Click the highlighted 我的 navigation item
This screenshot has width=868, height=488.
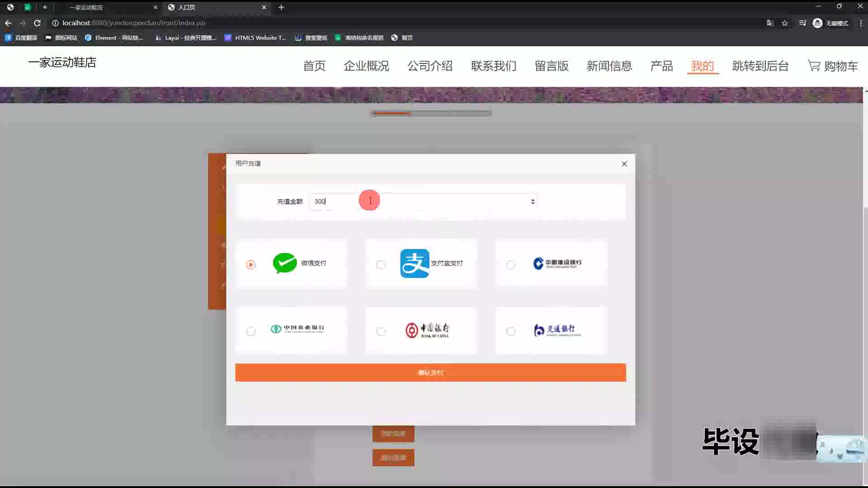pyautogui.click(x=703, y=66)
